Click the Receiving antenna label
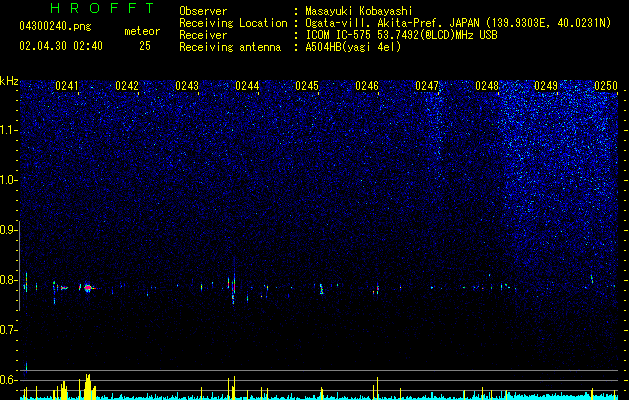 [230, 47]
